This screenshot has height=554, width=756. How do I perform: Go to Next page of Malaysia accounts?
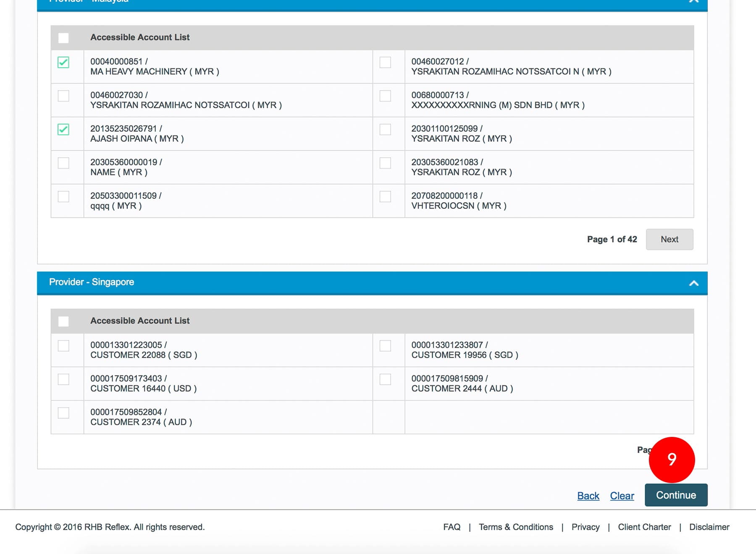[x=669, y=239]
